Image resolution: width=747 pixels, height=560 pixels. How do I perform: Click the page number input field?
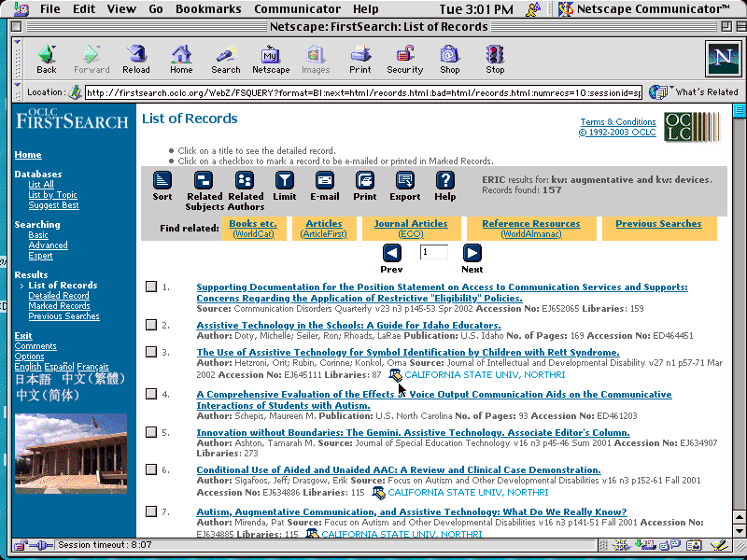(x=433, y=252)
